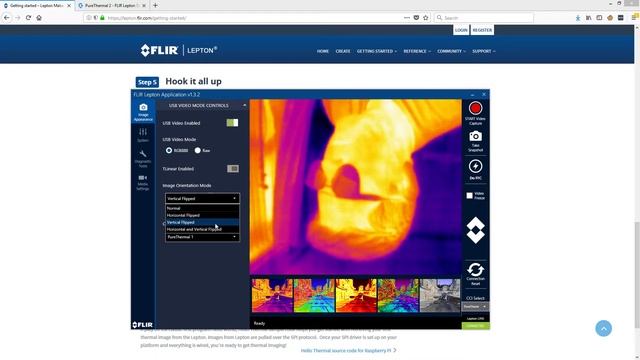Open the PureThermal 1 dropdown
The image size is (640, 360).
tap(202, 237)
